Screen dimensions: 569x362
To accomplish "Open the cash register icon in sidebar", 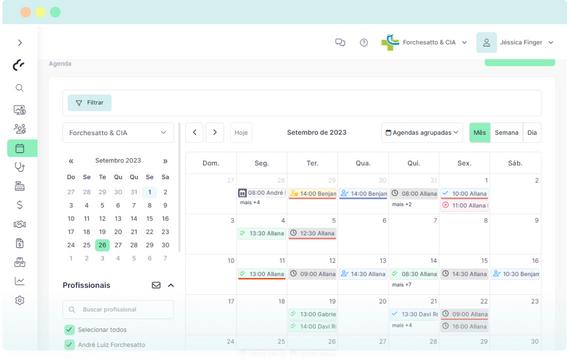I will click(x=20, y=186).
